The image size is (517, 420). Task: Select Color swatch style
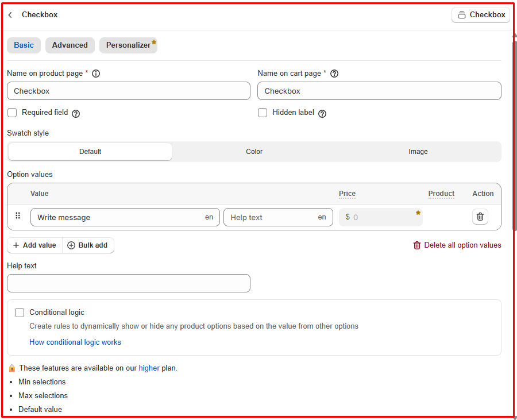tap(254, 152)
